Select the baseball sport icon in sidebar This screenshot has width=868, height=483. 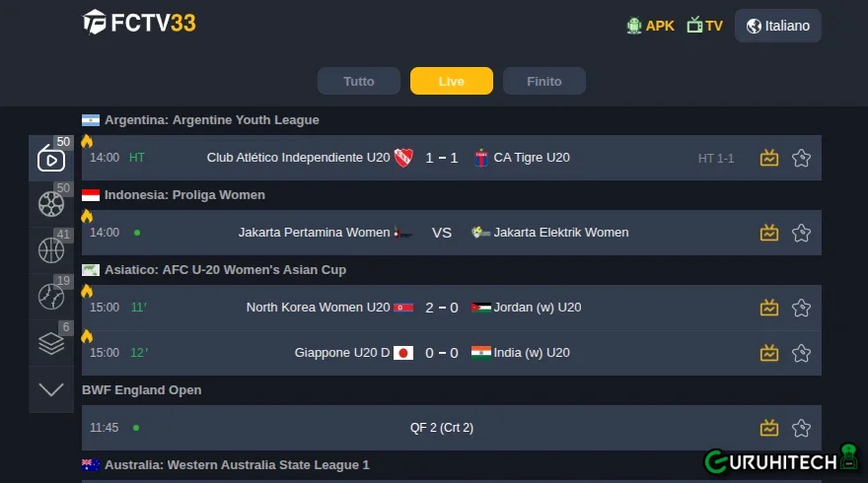(x=51, y=297)
